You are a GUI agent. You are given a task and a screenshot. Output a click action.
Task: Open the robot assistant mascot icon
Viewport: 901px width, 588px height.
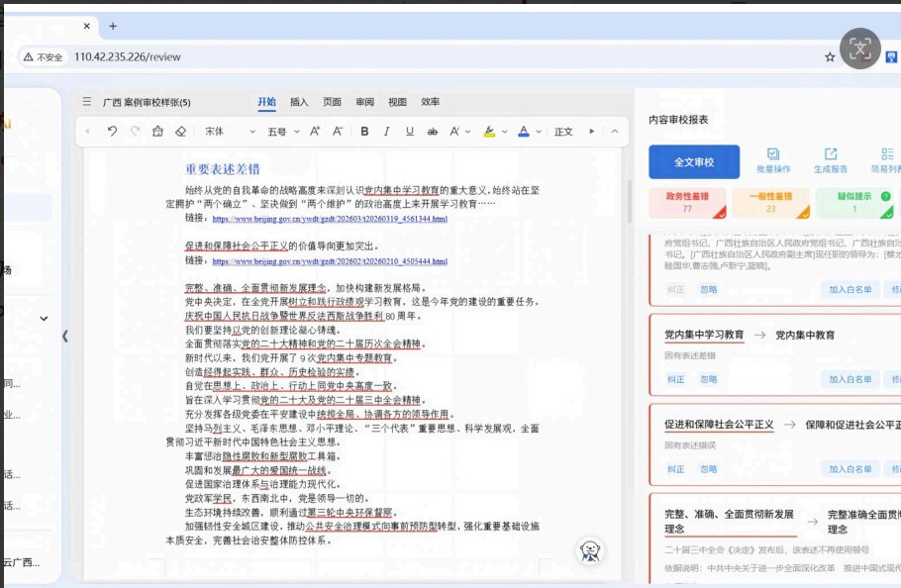(589, 550)
